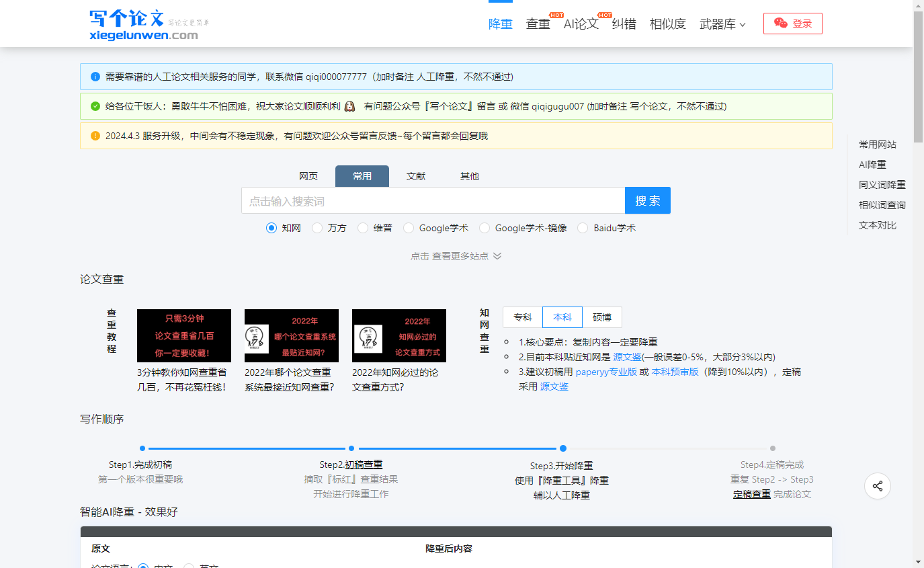Open the 知网必过的论文查重方式 thumbnail
The height and width of the screenshot is (568, 924).
point(399,335)
